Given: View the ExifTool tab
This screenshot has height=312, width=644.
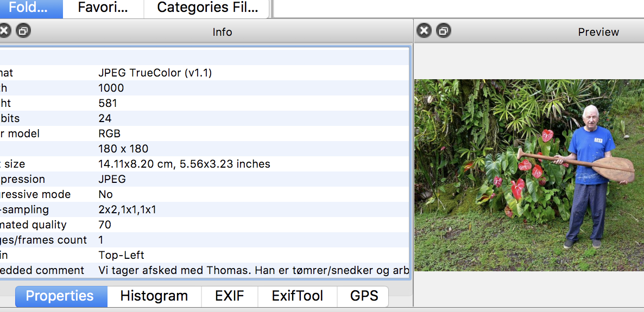Looking at the screenshot, I should (297, 296).
